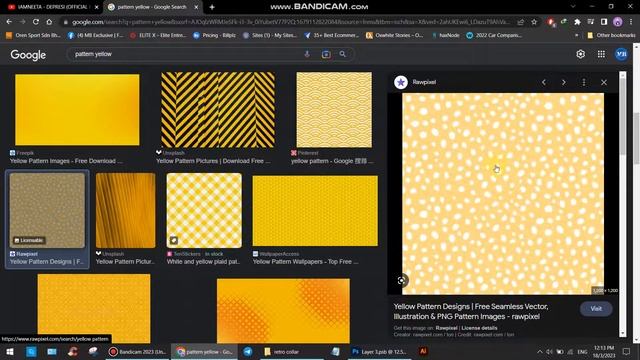Click the Rawpixel star logo in preview

coord(401,82)
